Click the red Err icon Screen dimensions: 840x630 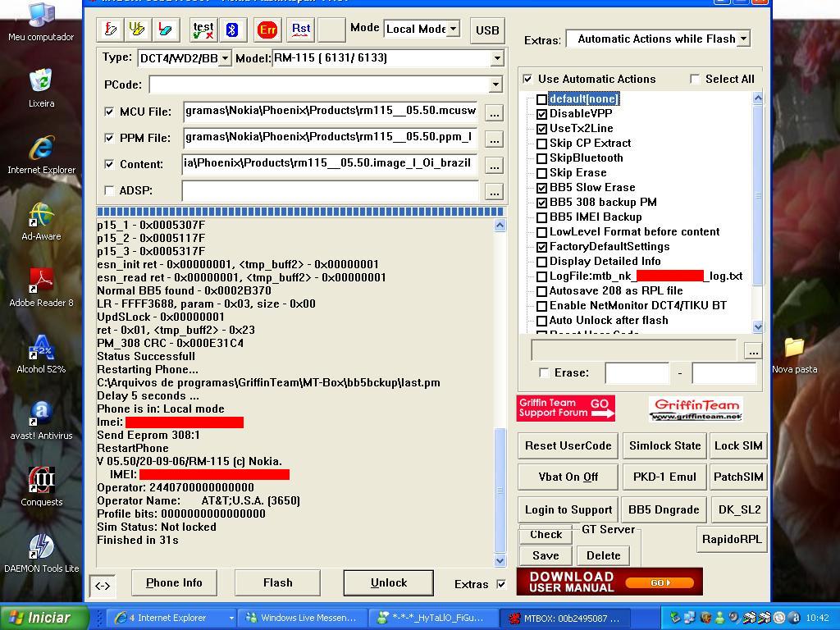point(267,30)
